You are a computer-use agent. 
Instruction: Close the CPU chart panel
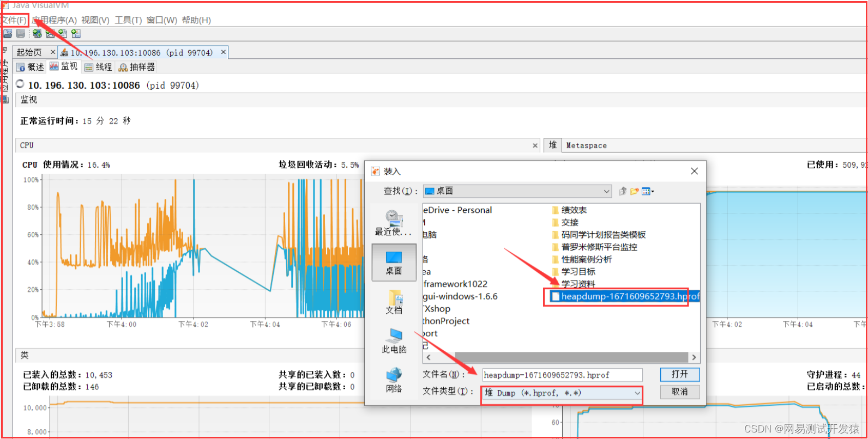point(535,145)
